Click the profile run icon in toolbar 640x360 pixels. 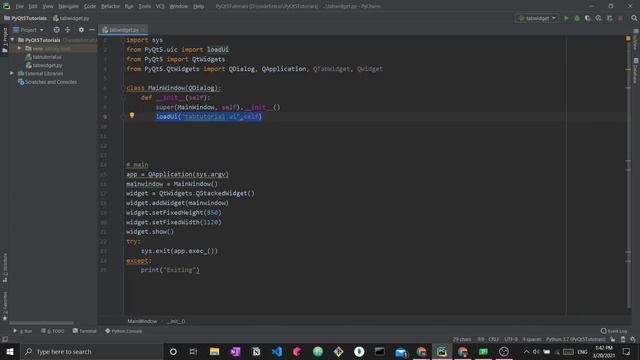point(598,18)
